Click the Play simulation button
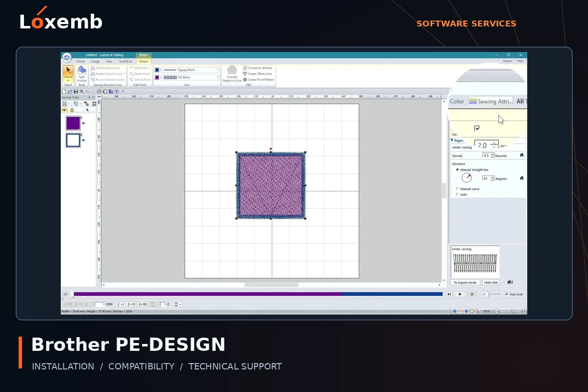The height and width of the screenshot is (392, 588). tap(460, 294)
